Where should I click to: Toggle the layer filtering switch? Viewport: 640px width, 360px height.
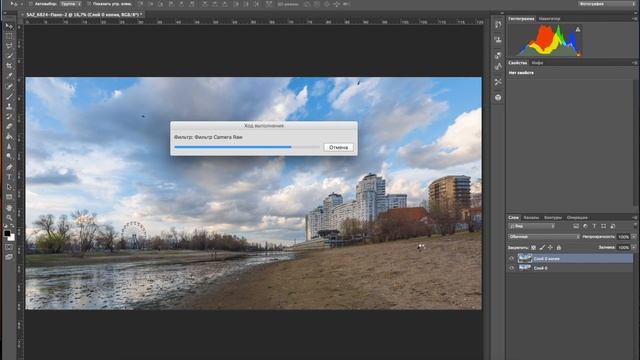pos(635,226)
